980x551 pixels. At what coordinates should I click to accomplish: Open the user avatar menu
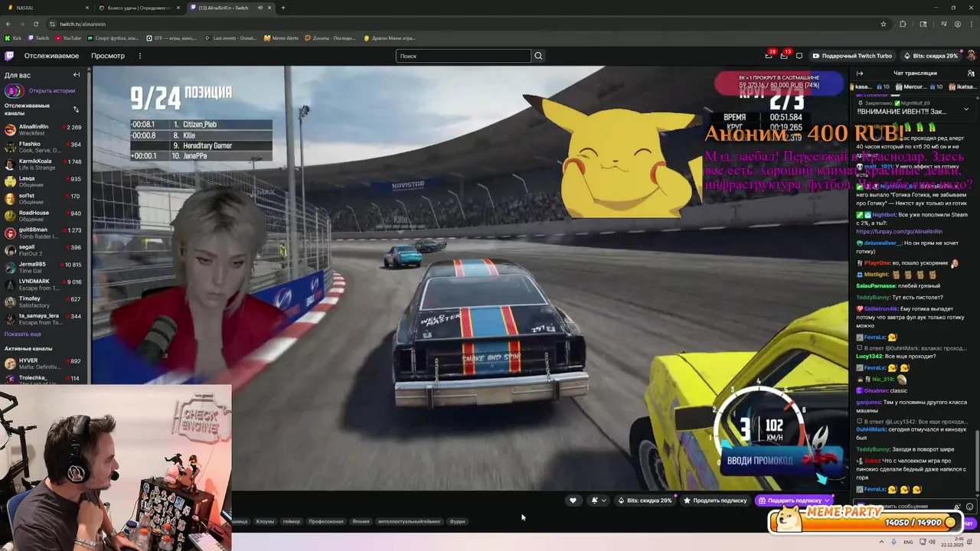tap(971, 56)
